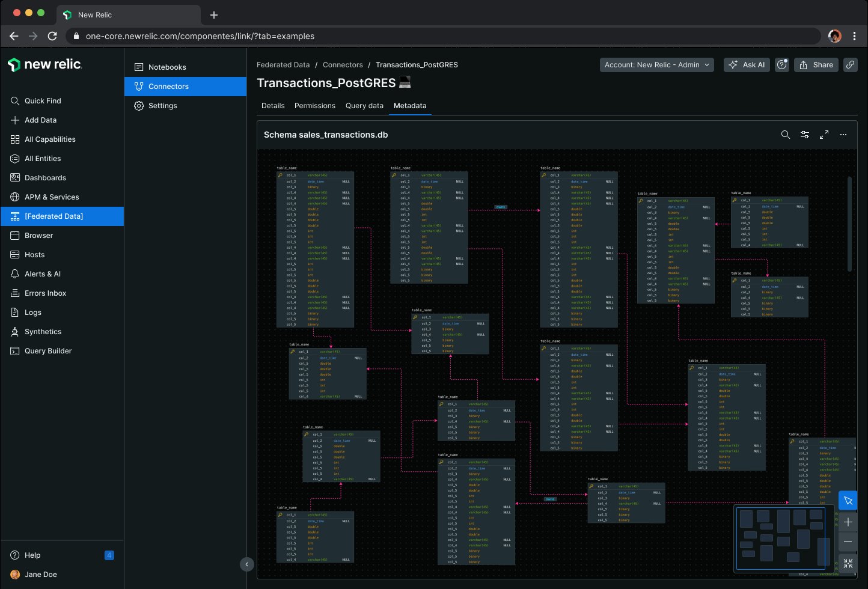The image size is (868, 589).
Task: Switch to the Query data tab
Action: 364,106
